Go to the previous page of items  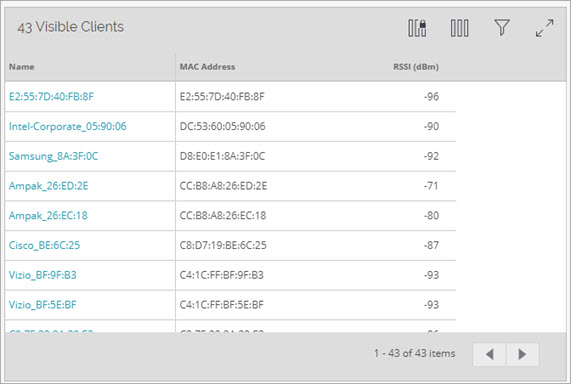pyautogui.click(x=489, y=354)
